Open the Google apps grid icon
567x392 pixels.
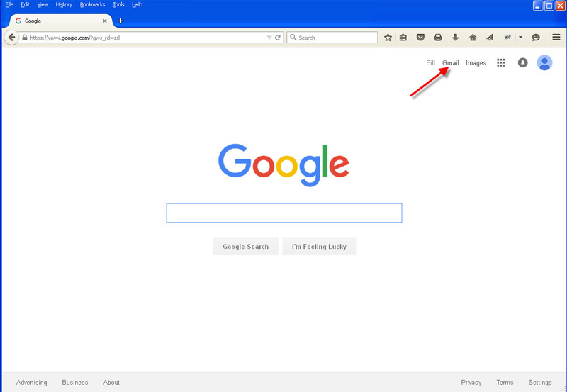pos(501,63)
